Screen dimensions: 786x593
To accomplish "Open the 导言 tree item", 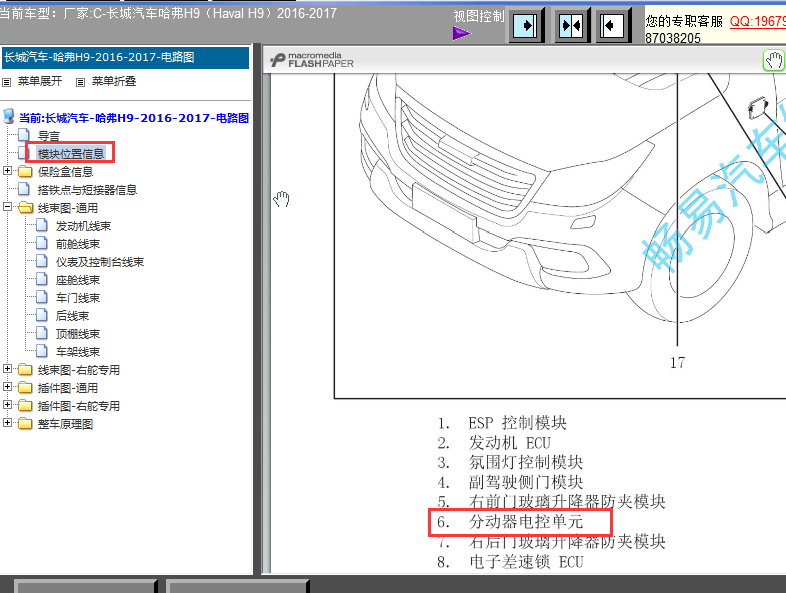I will click(49, 136).
